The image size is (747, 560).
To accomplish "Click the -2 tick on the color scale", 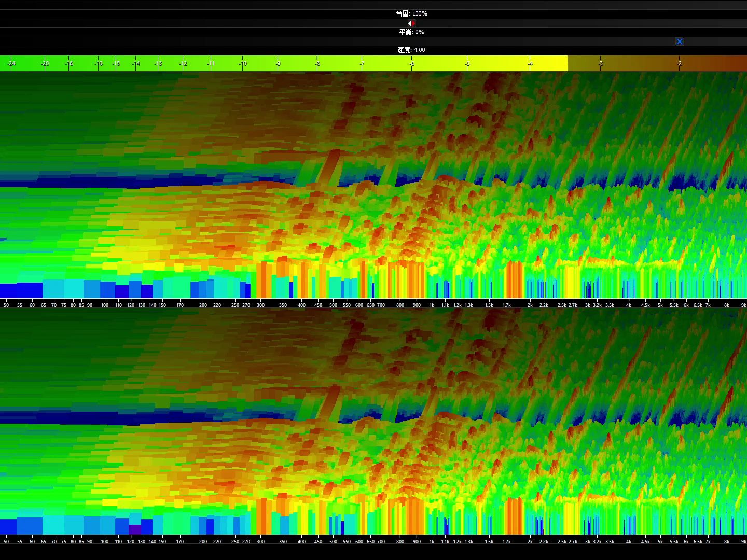I will pyautogui.click(x=679, y=63).
